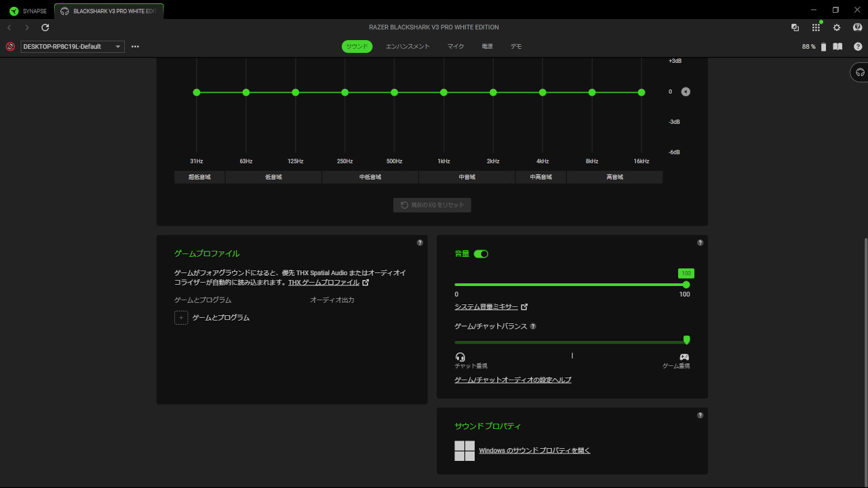Click the 63Hz equalizer handle
The width and height of the screenshot is (868, 488).
coord(246,92)
